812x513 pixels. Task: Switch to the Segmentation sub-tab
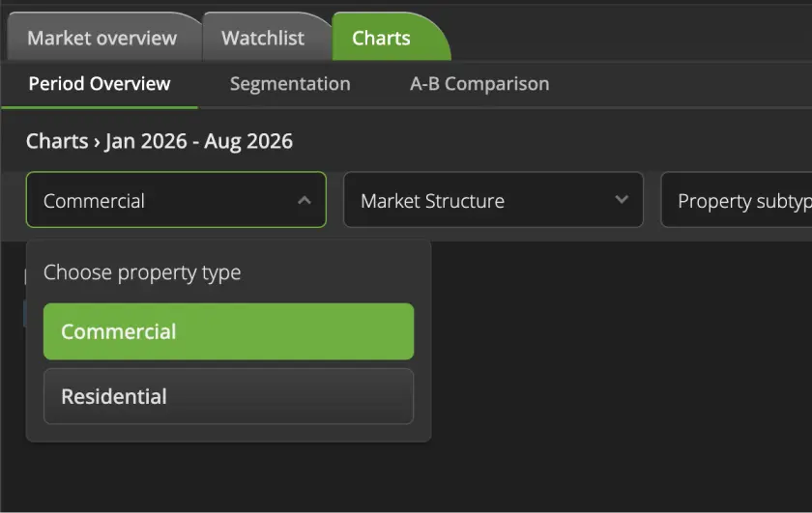[290, 84]
